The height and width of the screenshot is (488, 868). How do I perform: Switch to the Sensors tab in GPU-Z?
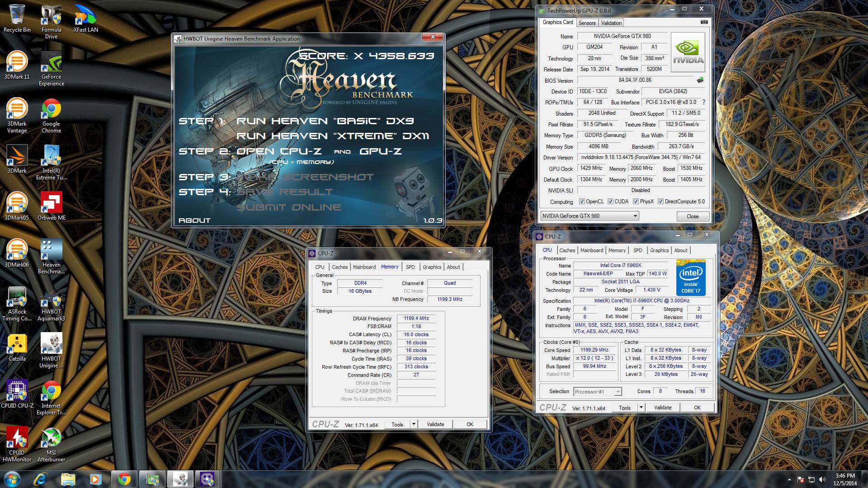pyautogui.click(x=587, y=23)
